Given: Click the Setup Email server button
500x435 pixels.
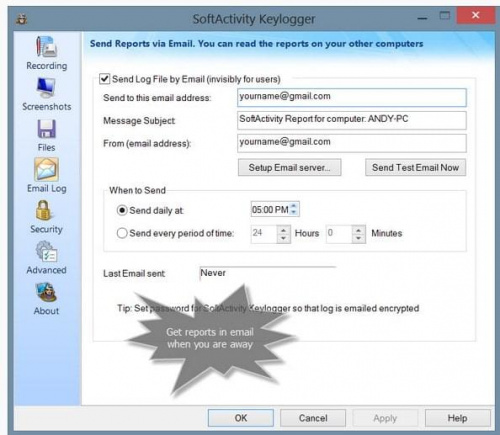Looking at the screenshot, I should point(289,167).
